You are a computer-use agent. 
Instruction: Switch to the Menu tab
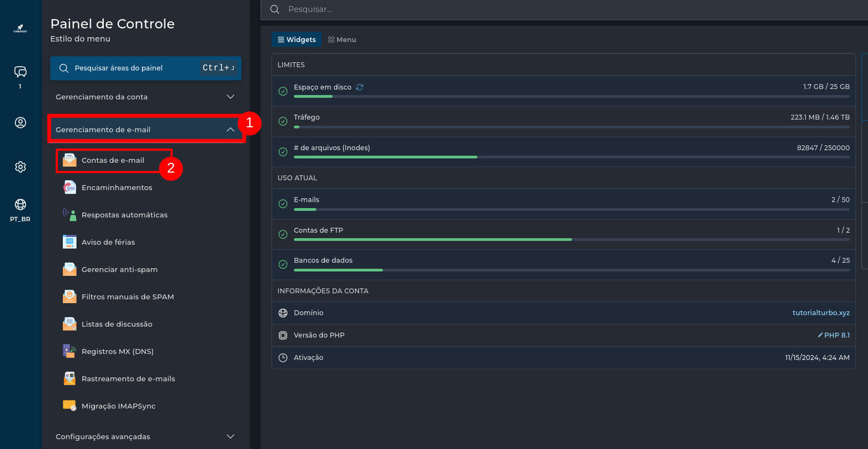coord(342,40)
